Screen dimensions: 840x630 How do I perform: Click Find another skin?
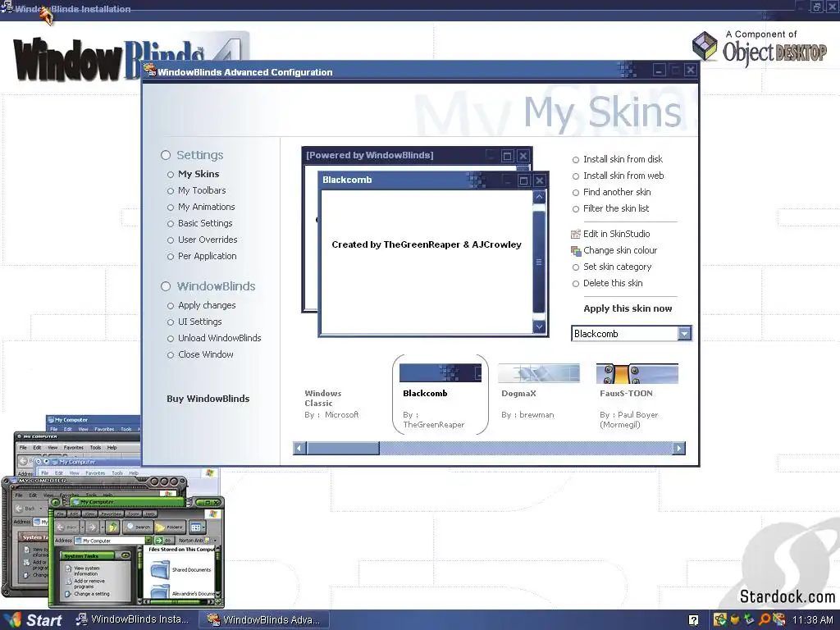tap(611, 192)
